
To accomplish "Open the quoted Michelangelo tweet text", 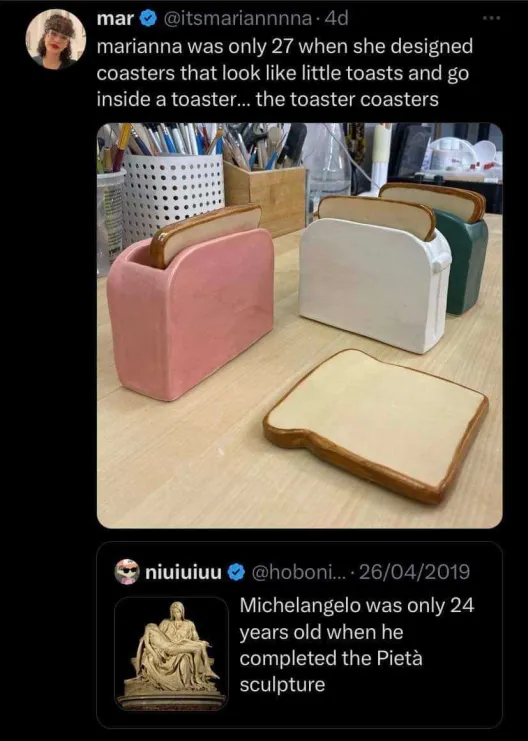I will coord(357,645).
